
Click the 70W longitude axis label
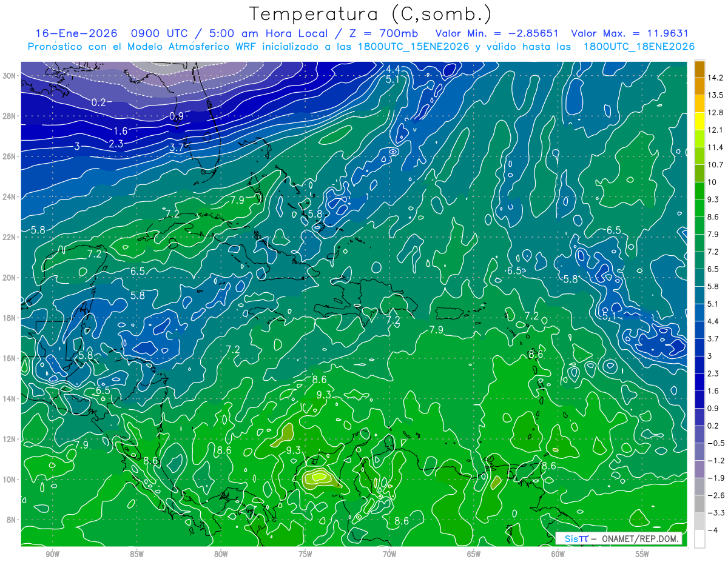click(x=389, y=555)
